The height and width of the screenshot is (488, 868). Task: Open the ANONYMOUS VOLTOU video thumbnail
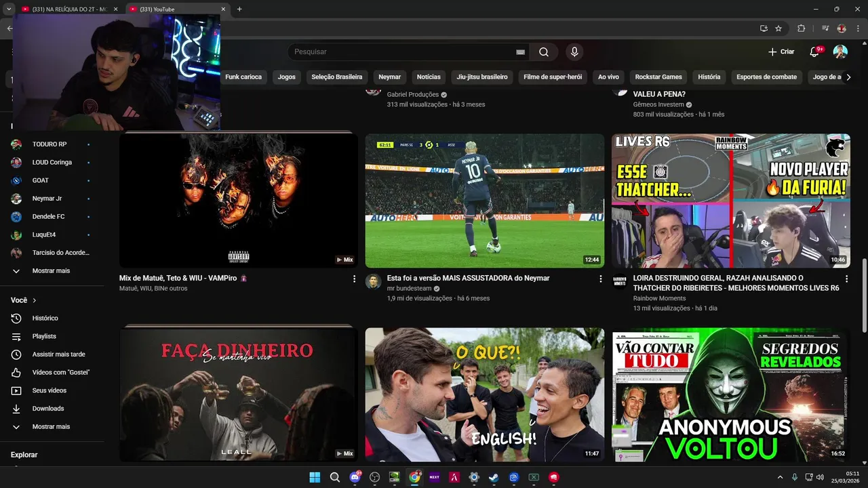731,394
